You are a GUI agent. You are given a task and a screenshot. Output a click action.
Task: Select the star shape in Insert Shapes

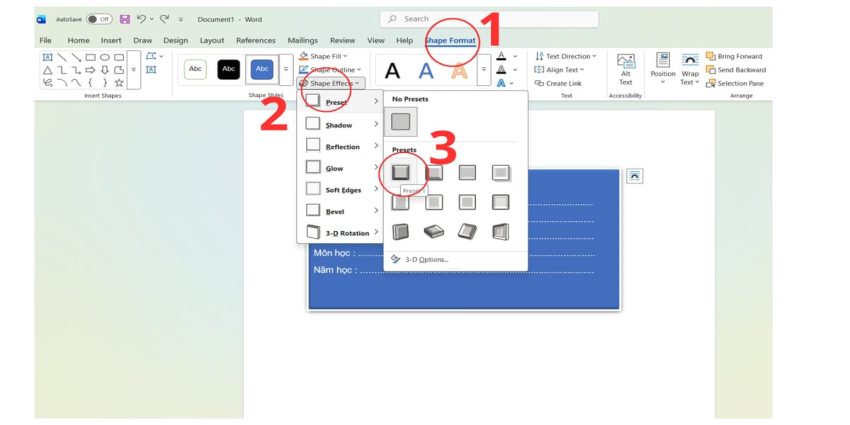tap(119, 83)
